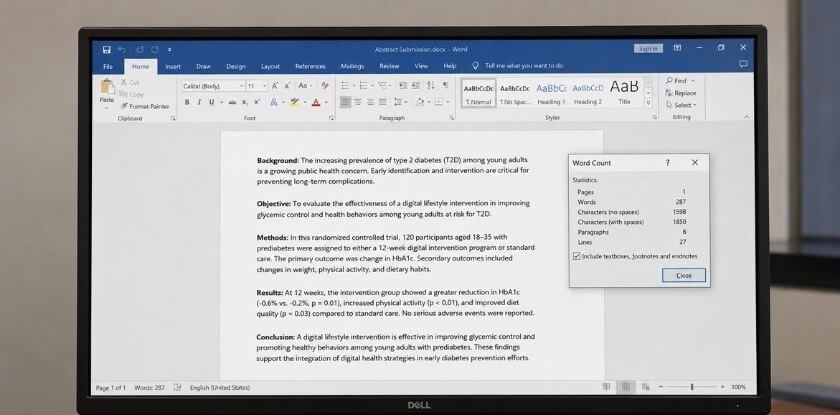Click the Increase Font Size icon

point(275,86)
